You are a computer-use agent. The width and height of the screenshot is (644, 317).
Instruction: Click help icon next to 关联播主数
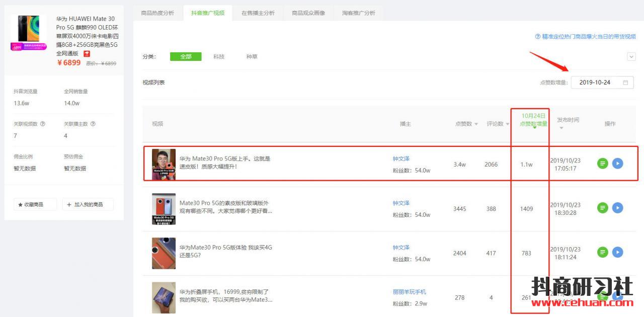pos(93,124)
